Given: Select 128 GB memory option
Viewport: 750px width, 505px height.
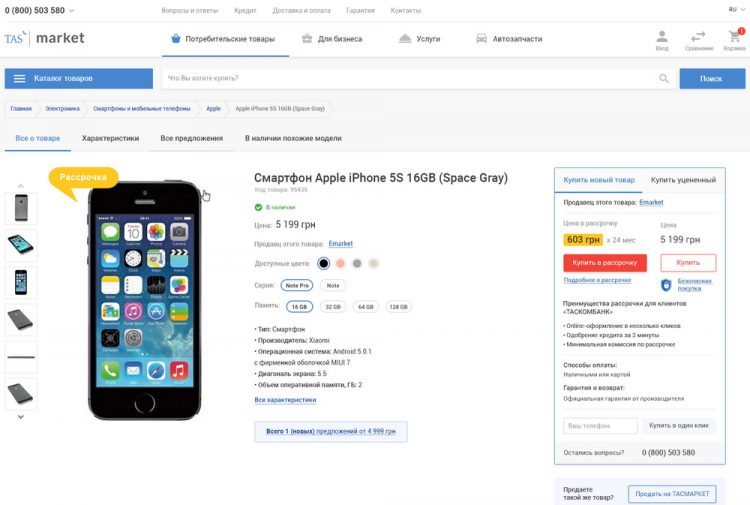Looking at the screenshot, I should point(398,307).
